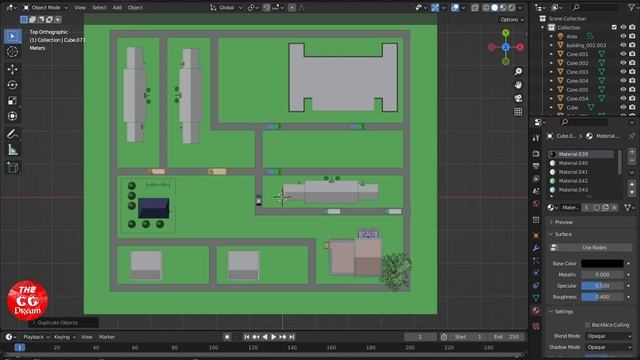Open the View menu in viewport header

[80, 8]
